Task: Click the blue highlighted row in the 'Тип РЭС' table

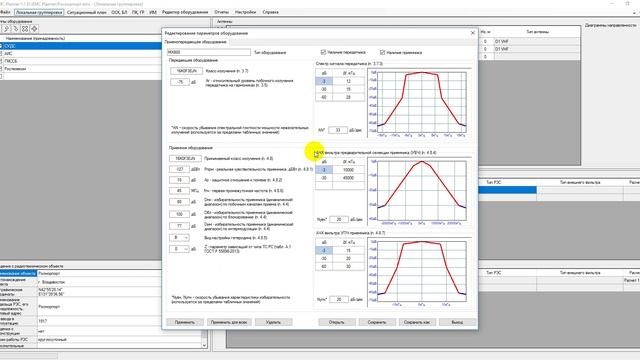Action: point(507,190)
